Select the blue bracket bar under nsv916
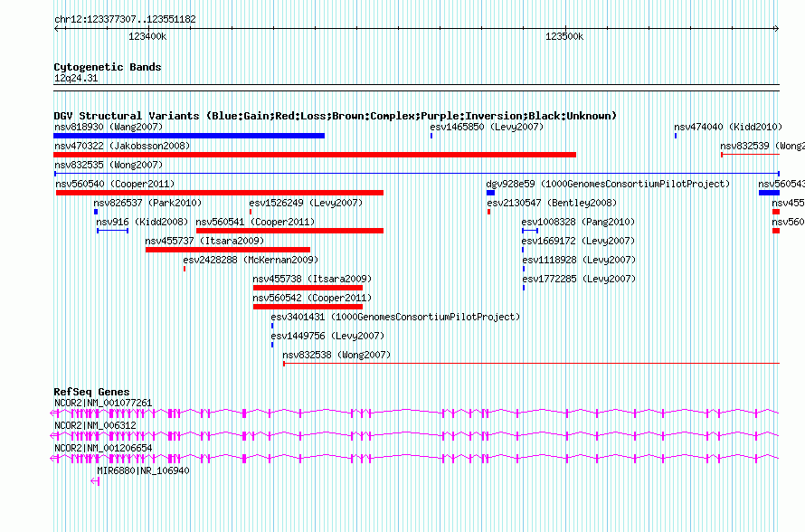Image resolution: width=805 pixels, height=532 pixels. [112, 231]
